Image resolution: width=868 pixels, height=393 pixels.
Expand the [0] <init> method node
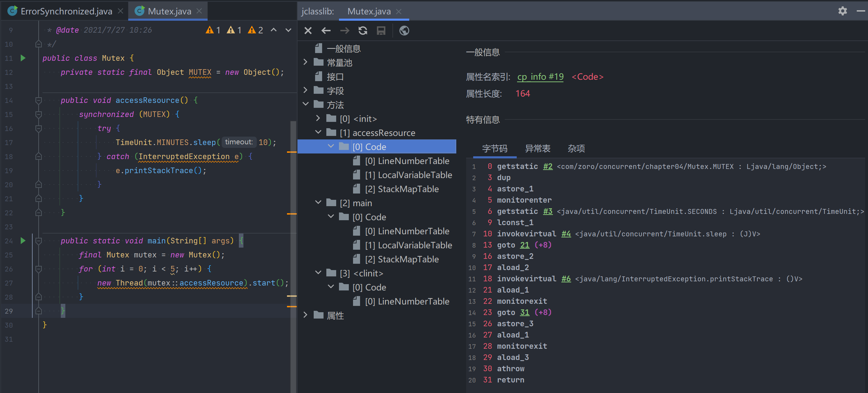tap(318, 119)
